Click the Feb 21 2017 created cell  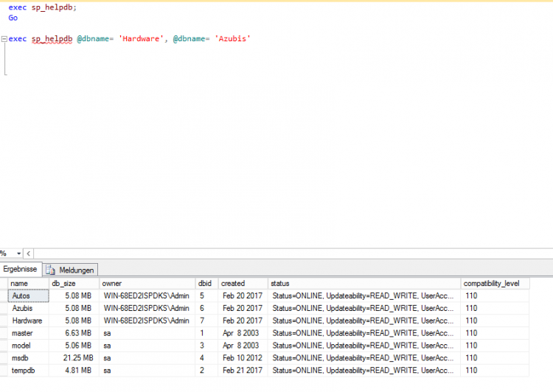click(x=243, y=371)
